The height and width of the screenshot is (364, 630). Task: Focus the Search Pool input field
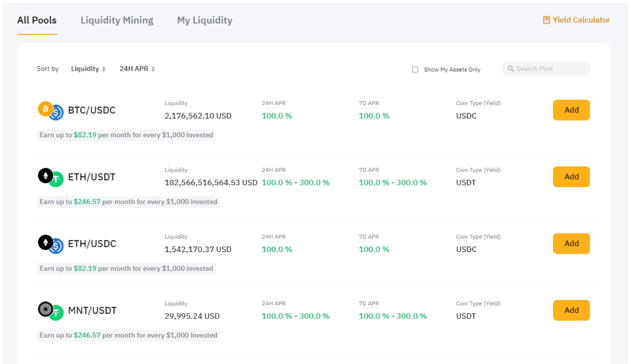[x=549, y=69]
